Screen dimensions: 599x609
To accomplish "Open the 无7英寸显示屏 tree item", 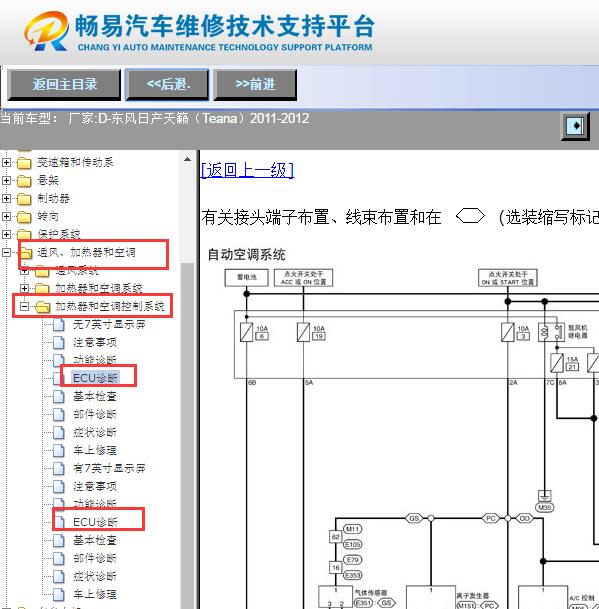I will [109, 324].
